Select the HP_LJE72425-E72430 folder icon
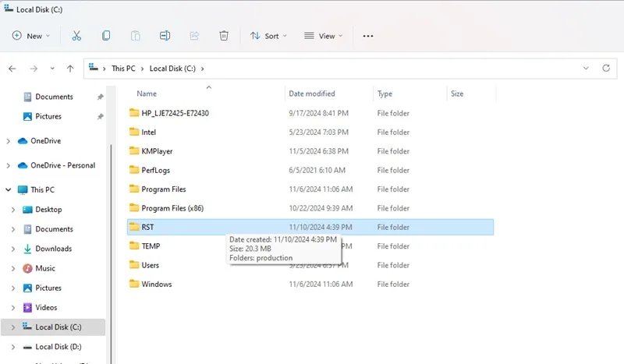The image size is (624, 364). 134,113
